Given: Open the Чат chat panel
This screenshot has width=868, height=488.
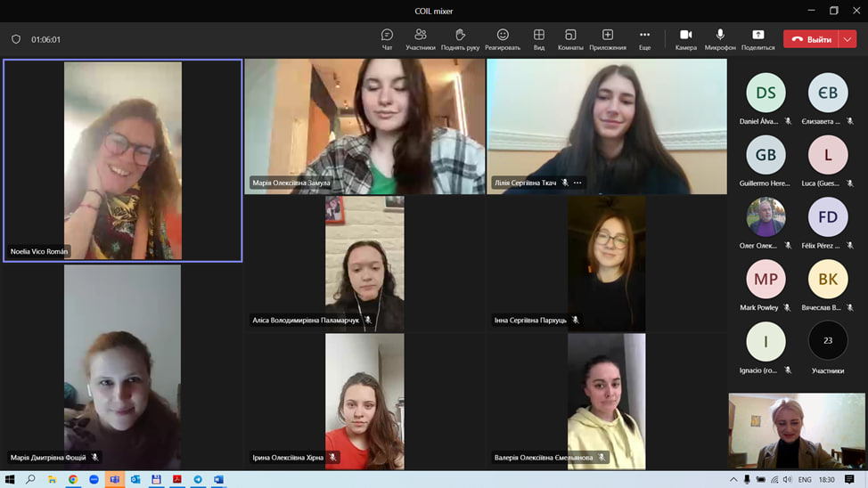Looking at the screenshot, I should click(387, 39).
